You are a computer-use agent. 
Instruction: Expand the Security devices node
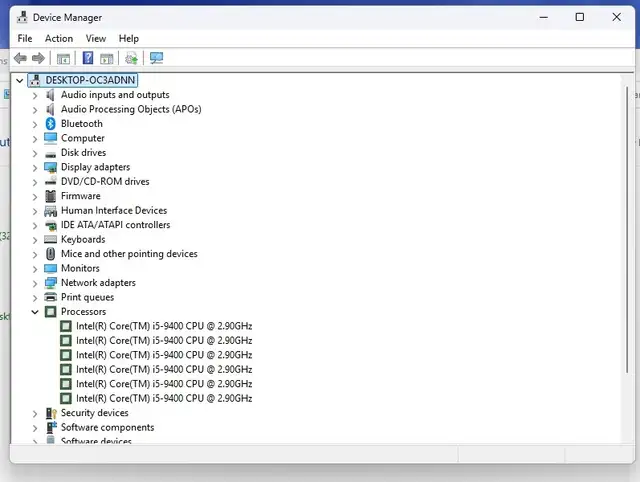(x=35, y=413)
